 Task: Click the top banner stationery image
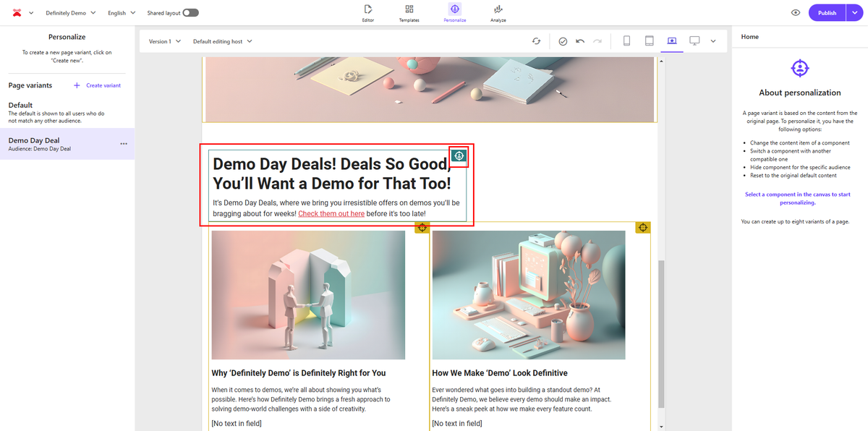click(x=430, y=90)
